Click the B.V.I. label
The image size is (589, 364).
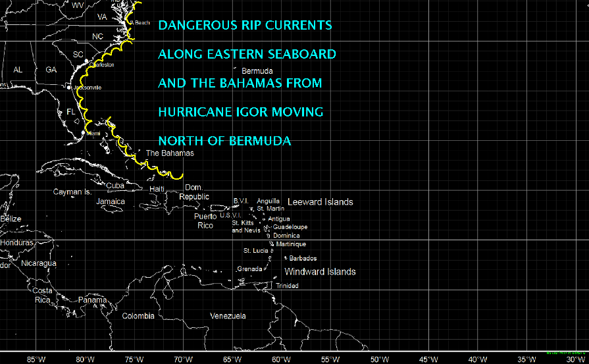coord(241,201)
